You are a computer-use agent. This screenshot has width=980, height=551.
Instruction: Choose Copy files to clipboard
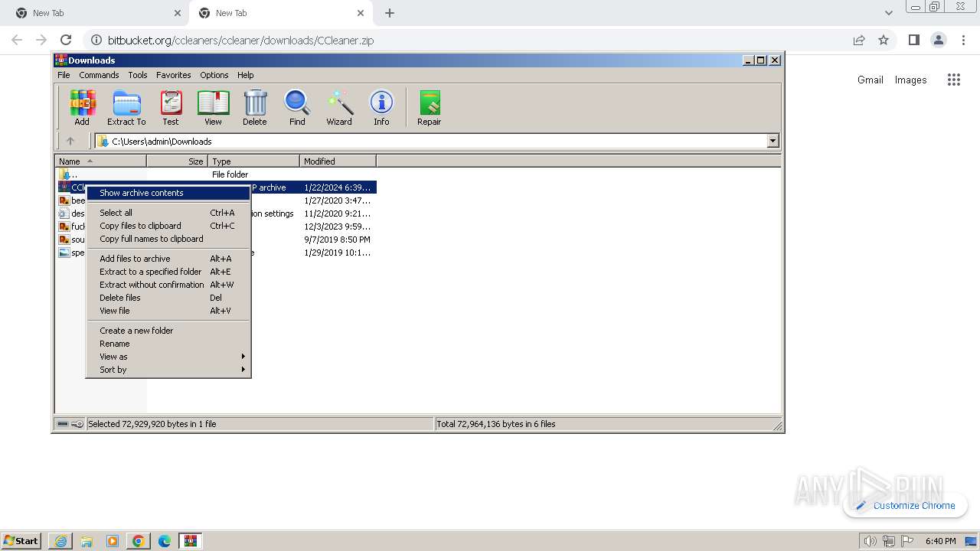pos(168,226)
